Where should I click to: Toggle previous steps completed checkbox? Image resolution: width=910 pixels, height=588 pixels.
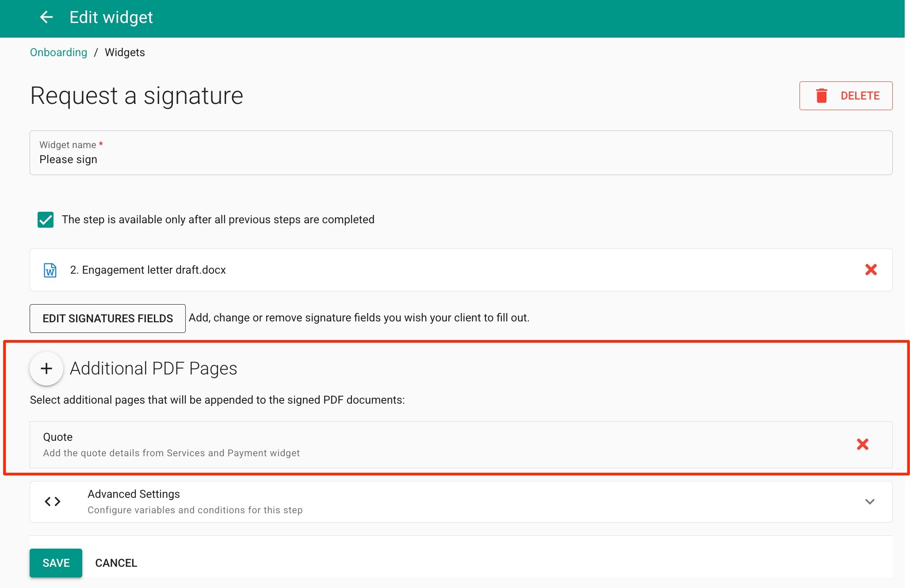click(46, 220)
